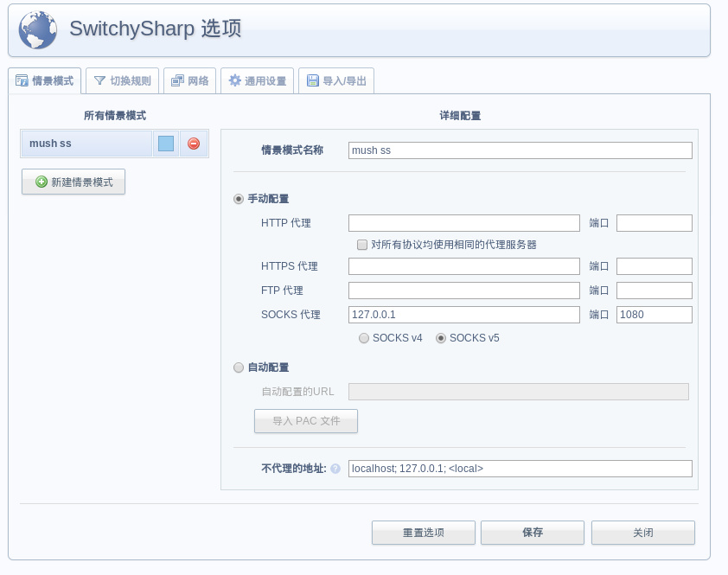Open the 切换规则 tab
Image resolution: width=728 pixels, height=575 pixels.
tap(123, 80)
